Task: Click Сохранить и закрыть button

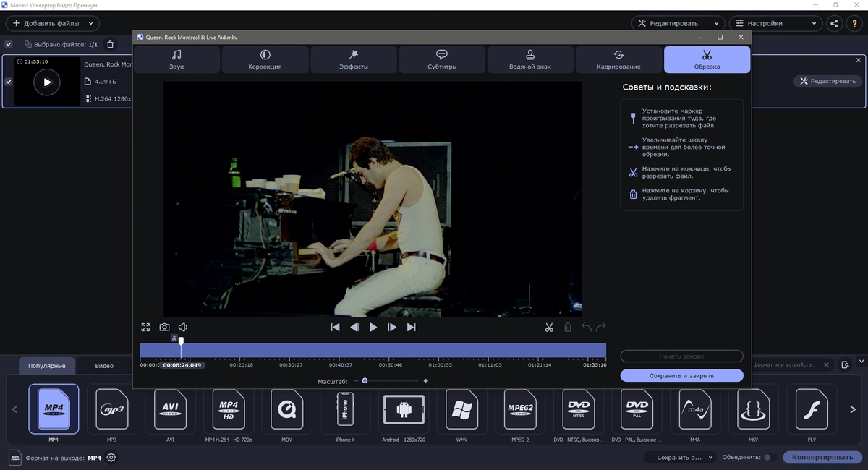Action: (x=681, y=375)
